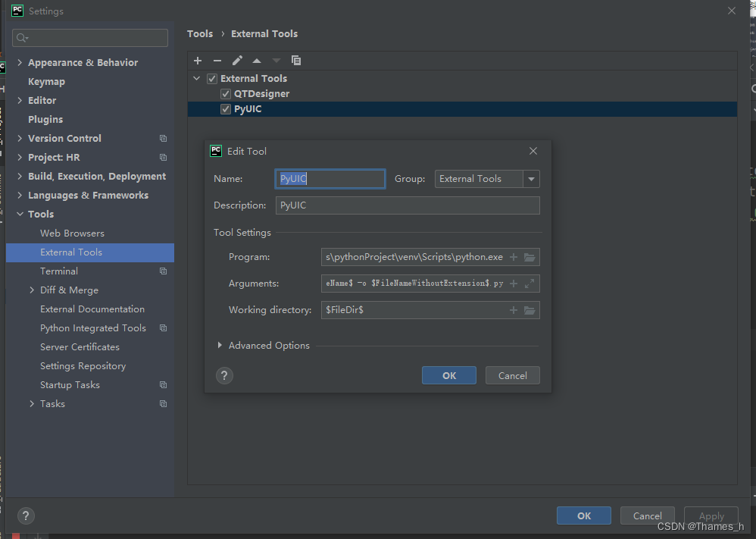Expand Diff & Merge subsection
Viewport: 756px width, 539px height.
pos(32,290)
